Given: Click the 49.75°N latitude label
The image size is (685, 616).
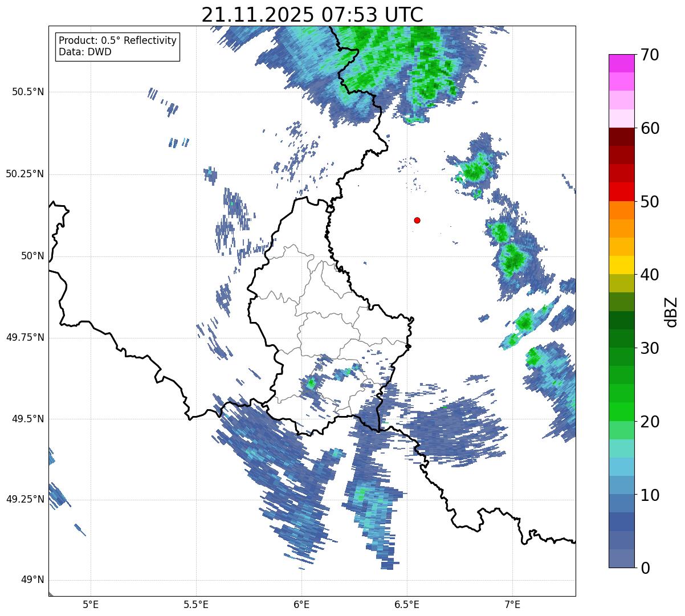Looking at the screenshot, I should pos(25,337).
